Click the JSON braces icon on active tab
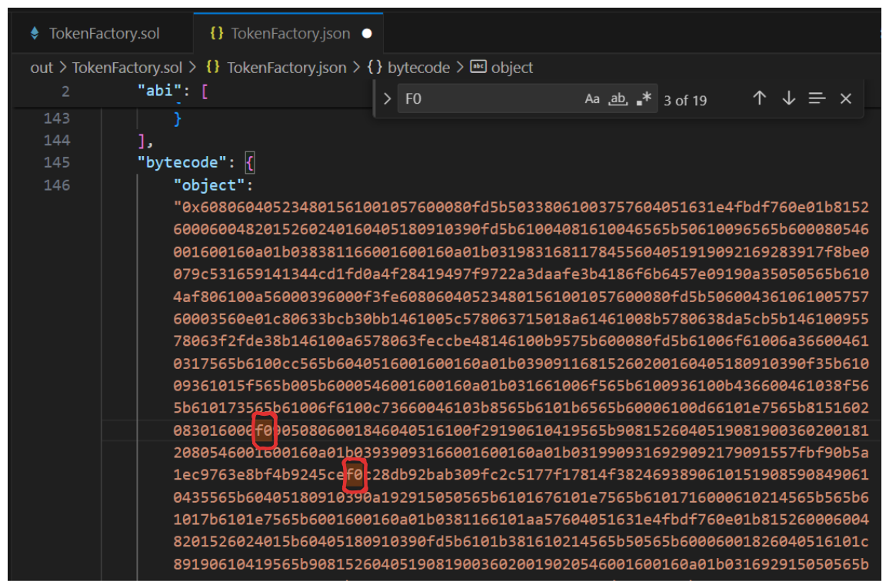Screen dimensions: 889x588 coord(217,34)
